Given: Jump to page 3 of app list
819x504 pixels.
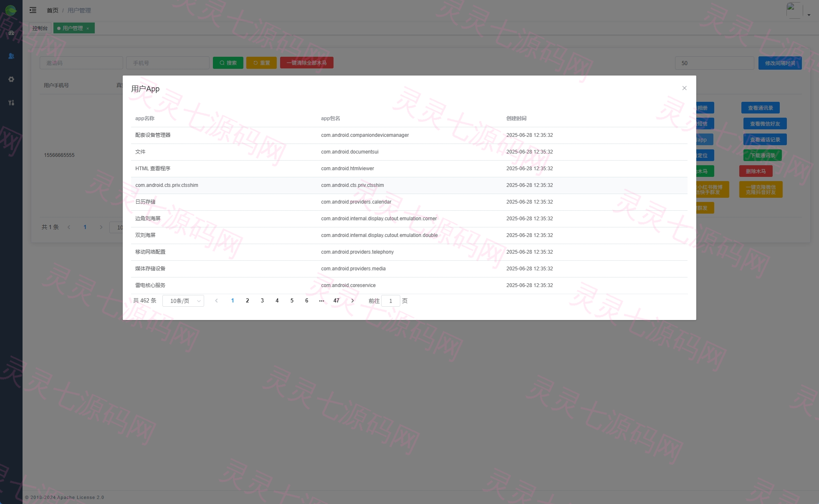Looking at the screenshot, I should coord(262,301).
